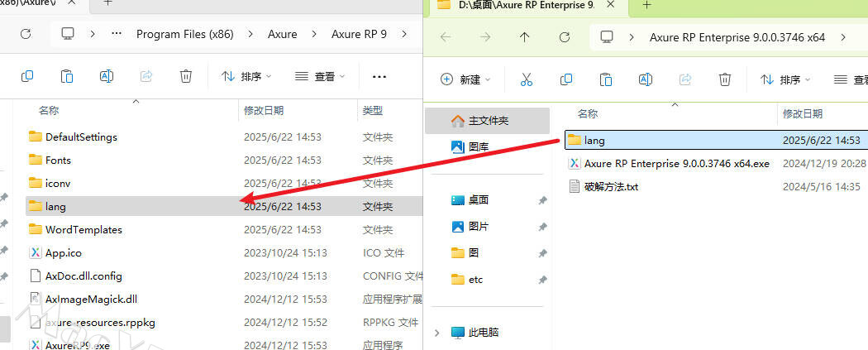Click Paste icon in left window toolbar
The image size is (868, 350).
67,76
